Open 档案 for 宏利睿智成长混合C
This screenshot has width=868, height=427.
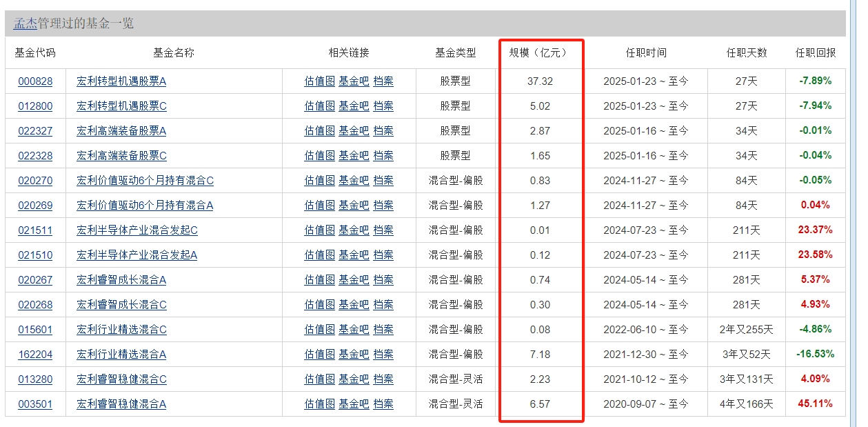(383, 305)
